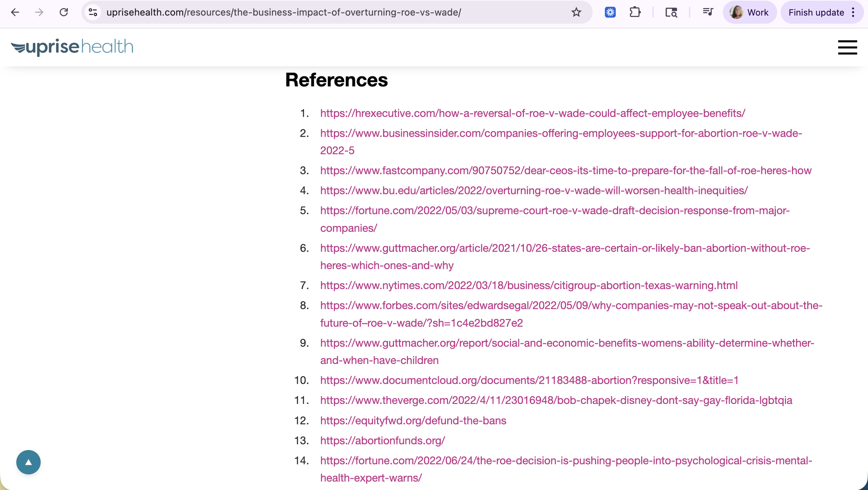The height and width of the screenshot is (490, 868).
Task: Click the tab search screen icon
Action: click(671, 12)
